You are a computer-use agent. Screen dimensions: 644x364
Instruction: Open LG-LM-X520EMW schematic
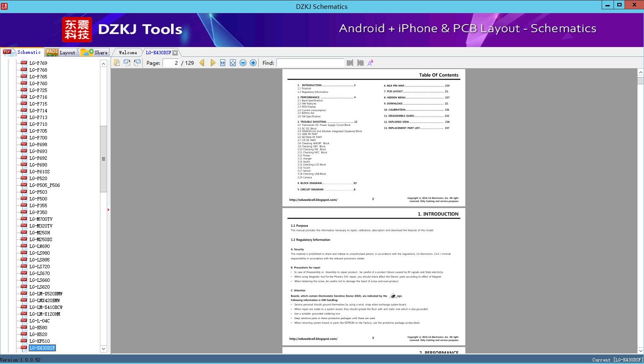tap(46, 294)
